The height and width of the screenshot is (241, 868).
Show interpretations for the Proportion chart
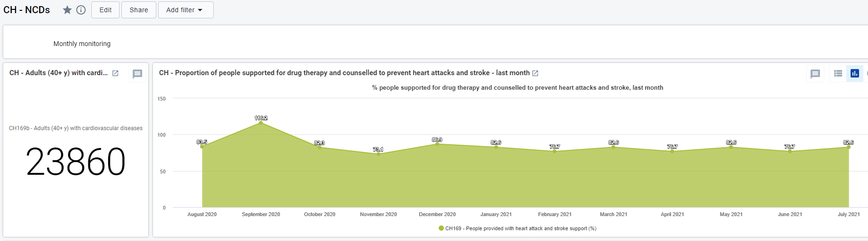pos(815,74)
